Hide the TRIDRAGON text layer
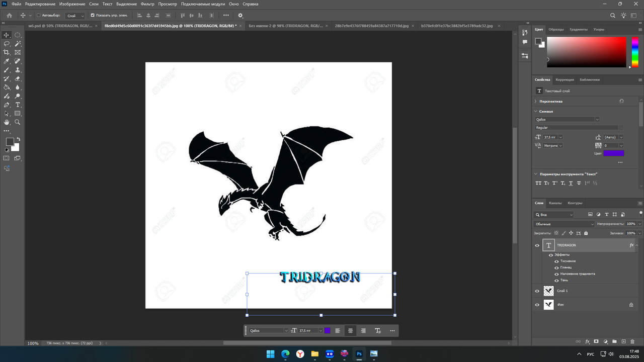The image size is (644, 362). coord(537,245)
